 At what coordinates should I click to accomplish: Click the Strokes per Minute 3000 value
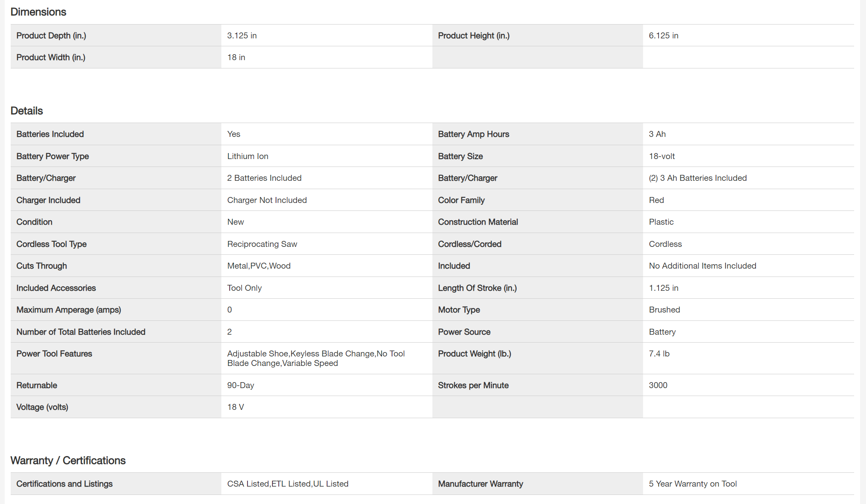[658, 385]
